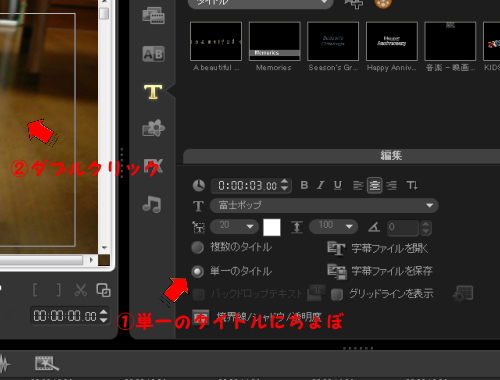Align title text to the left
Image resolution: width=500 pixels, height=380 pixels.
358,185
